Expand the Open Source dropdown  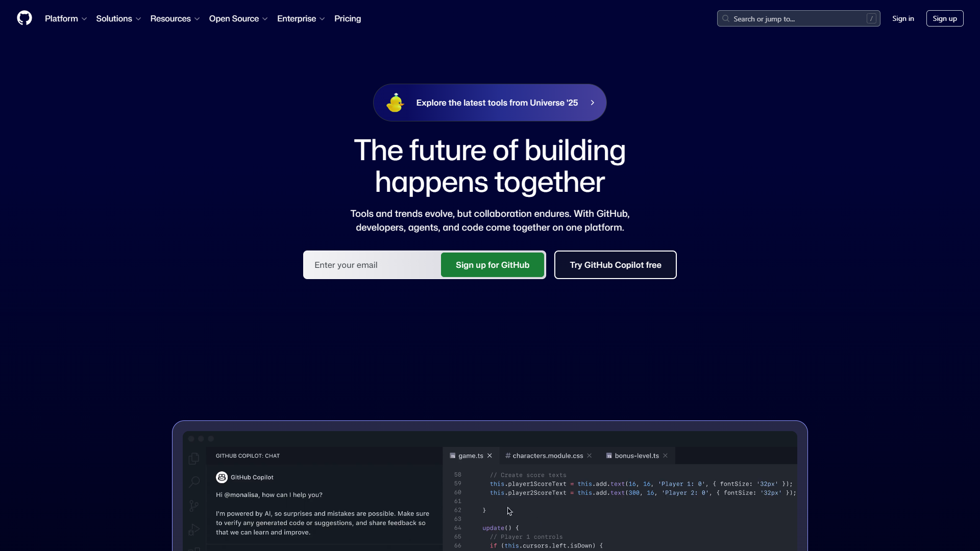pyautogui.click(x=238, y=18)
